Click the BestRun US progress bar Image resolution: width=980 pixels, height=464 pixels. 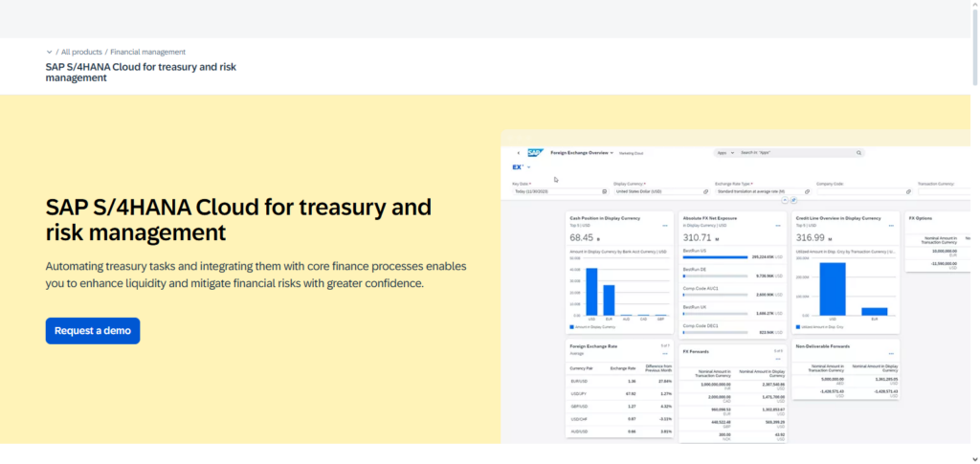pyautogui.click(x=716, y=256)
